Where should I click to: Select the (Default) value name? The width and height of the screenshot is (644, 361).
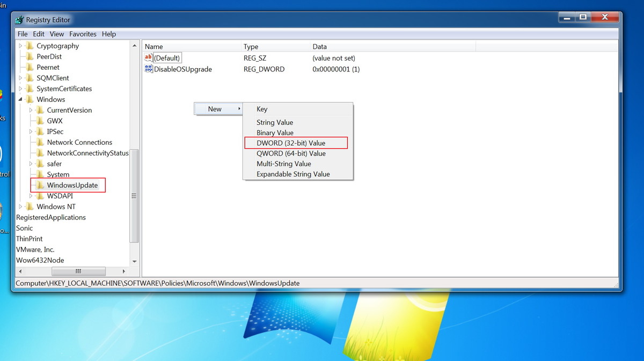tap(167, 58)
